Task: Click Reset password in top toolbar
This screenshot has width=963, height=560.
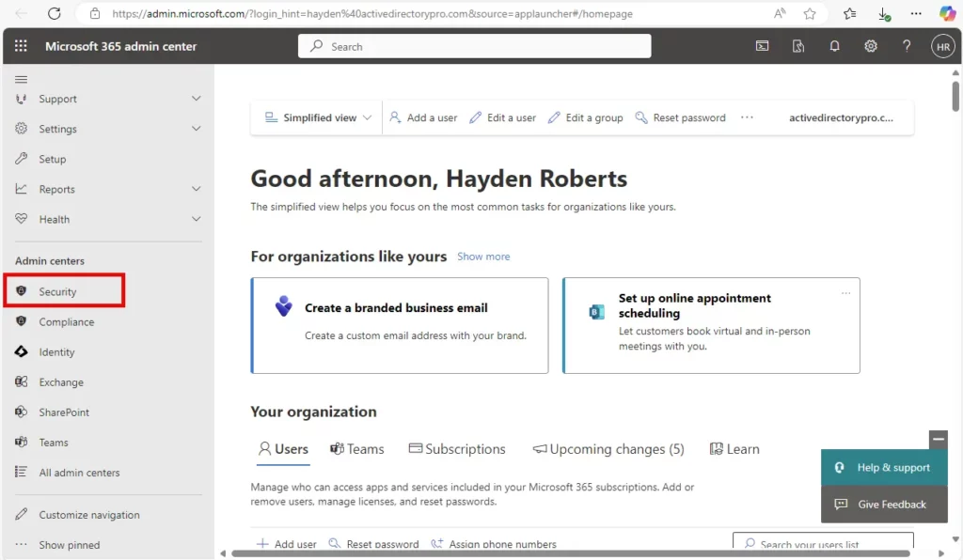Action: pos(681,117)
